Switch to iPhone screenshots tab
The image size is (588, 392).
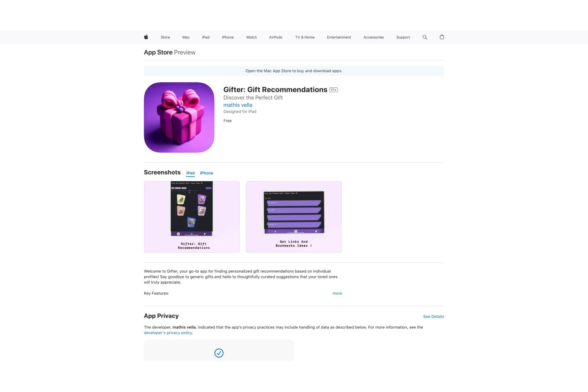tap(207, 173)
